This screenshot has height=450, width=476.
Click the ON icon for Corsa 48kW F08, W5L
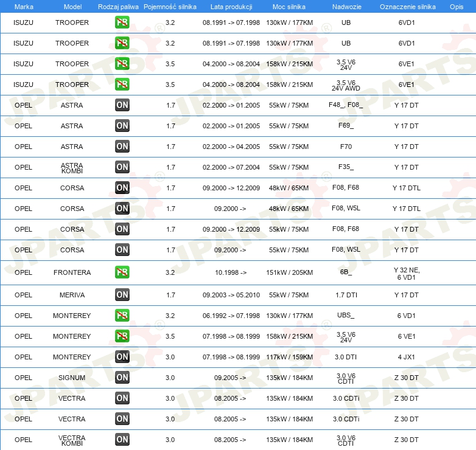click(x=122, y=208)
